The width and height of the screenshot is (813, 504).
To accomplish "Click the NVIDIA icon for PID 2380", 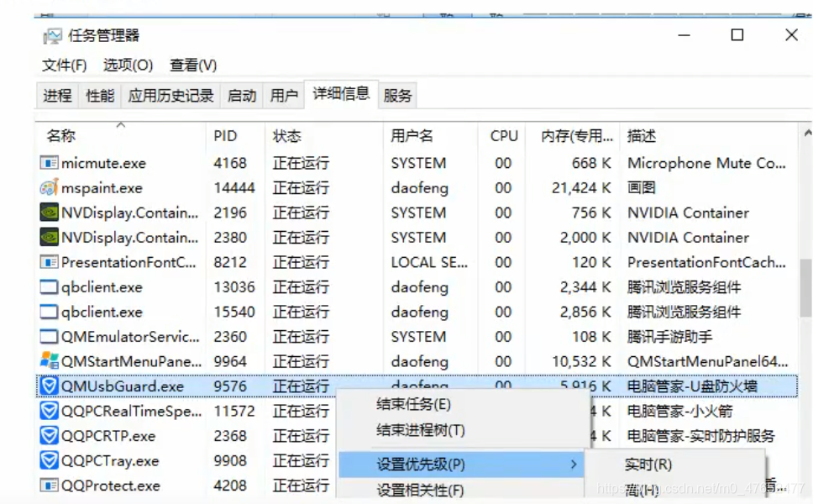I will pos(49,238).
